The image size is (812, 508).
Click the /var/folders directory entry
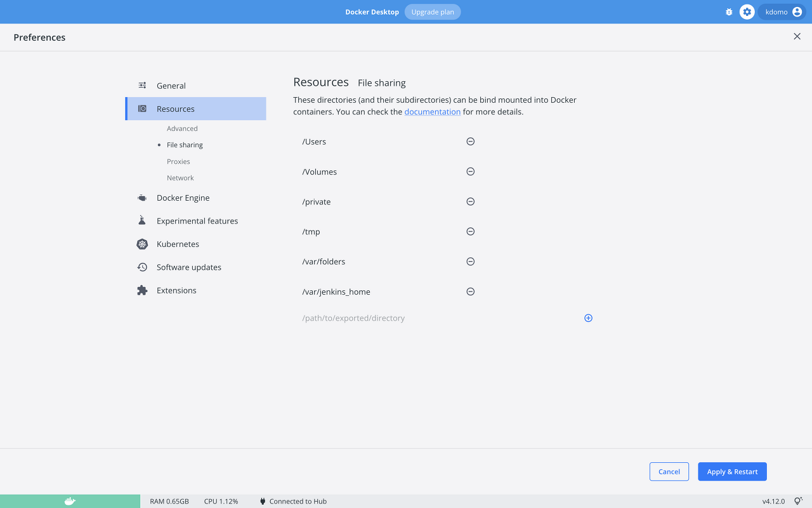(x=324, y=262)
